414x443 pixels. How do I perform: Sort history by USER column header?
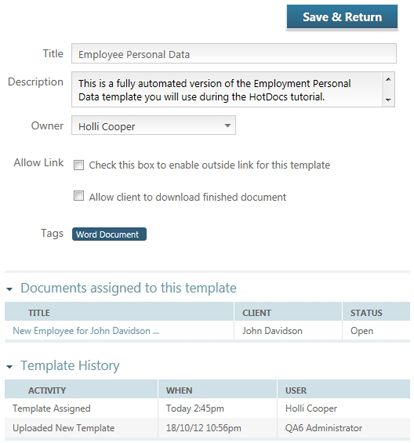(296, 390)
